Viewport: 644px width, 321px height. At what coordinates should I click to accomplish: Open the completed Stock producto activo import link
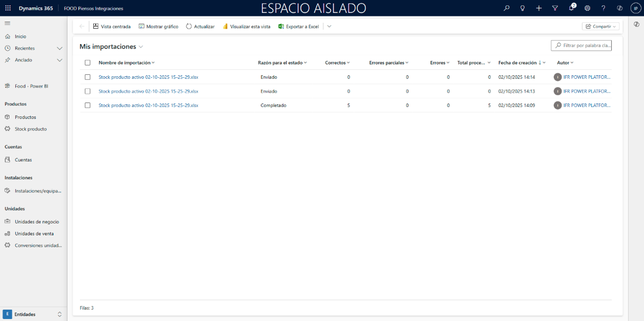pos(148,106)
